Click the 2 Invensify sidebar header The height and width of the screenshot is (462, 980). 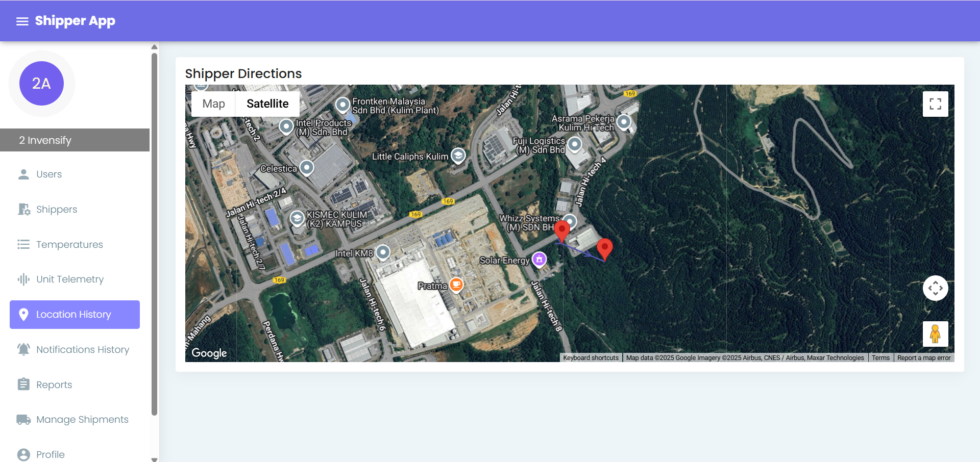75,140
